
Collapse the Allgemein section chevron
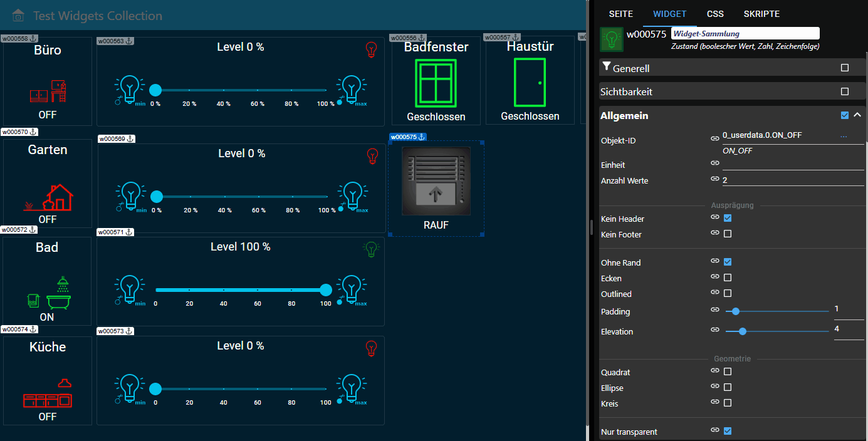point(857,115)
